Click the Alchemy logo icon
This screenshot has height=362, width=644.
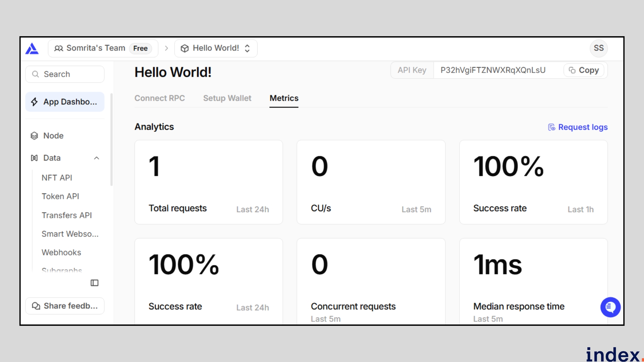(x=32, y=49)
